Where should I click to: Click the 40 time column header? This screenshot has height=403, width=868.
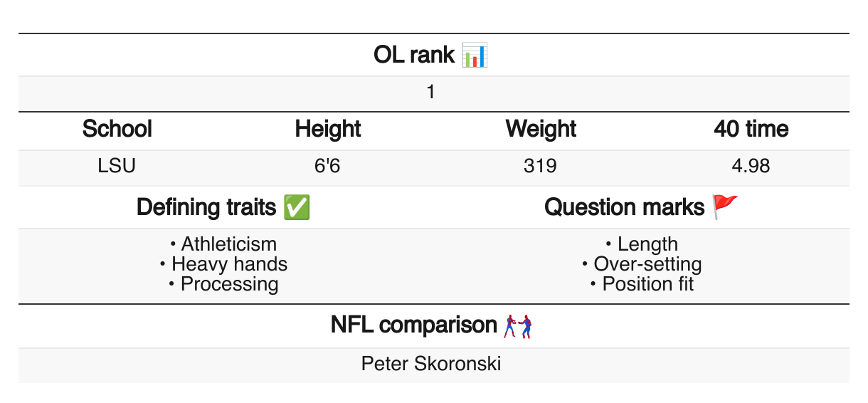pos(751,129)
